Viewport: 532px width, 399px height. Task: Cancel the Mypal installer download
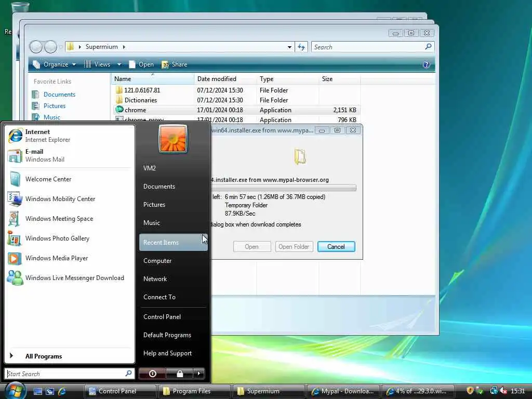[336, 247]
